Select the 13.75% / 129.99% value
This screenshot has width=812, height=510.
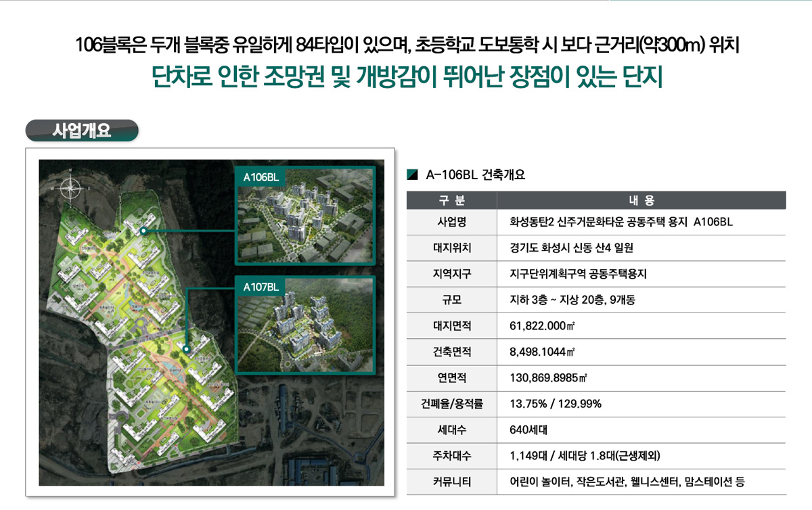coord(555,404)
